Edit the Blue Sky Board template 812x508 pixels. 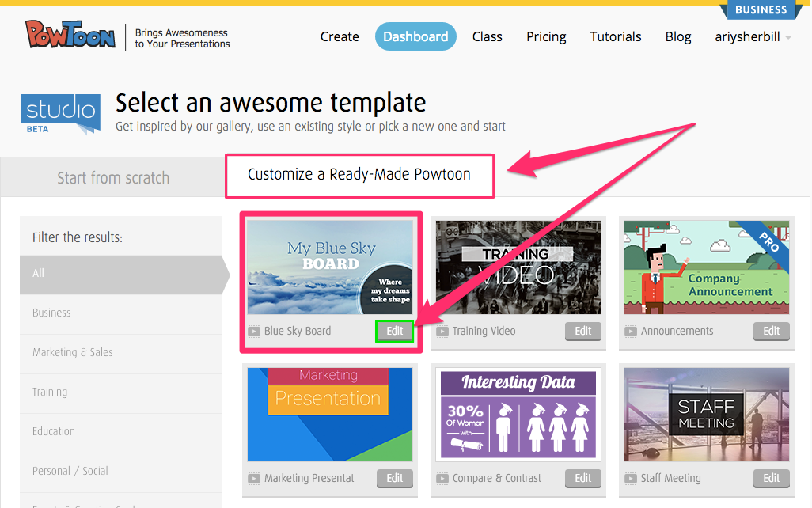click(x=395, y=332)
